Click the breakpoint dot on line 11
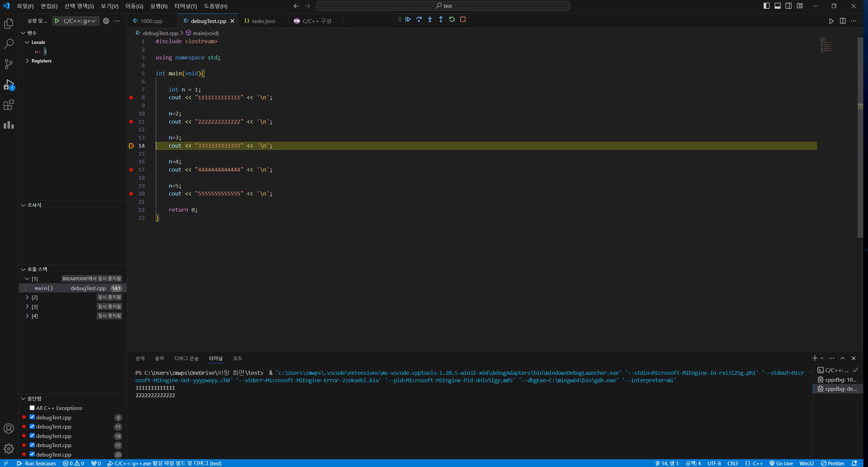 (x=131, y=122)
